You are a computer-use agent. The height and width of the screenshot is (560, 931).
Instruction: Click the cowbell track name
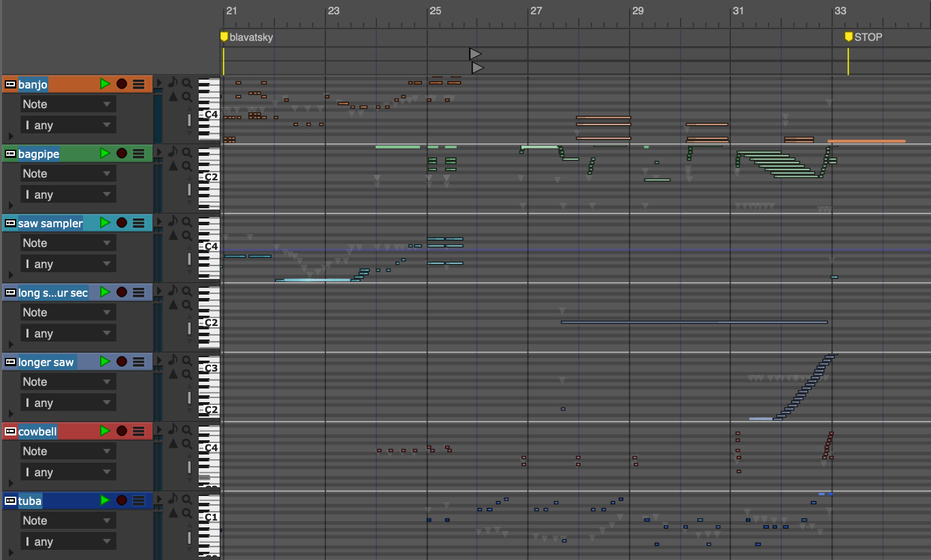(x=37, y=431)
